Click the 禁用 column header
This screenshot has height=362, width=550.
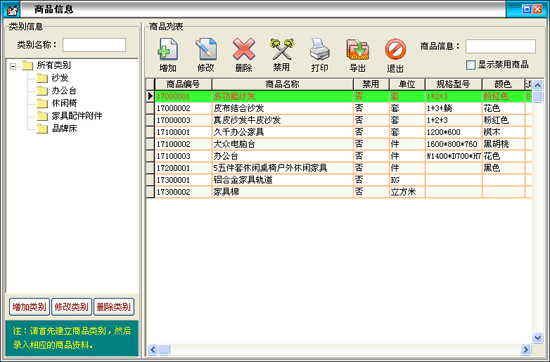[x=371, y=84]
